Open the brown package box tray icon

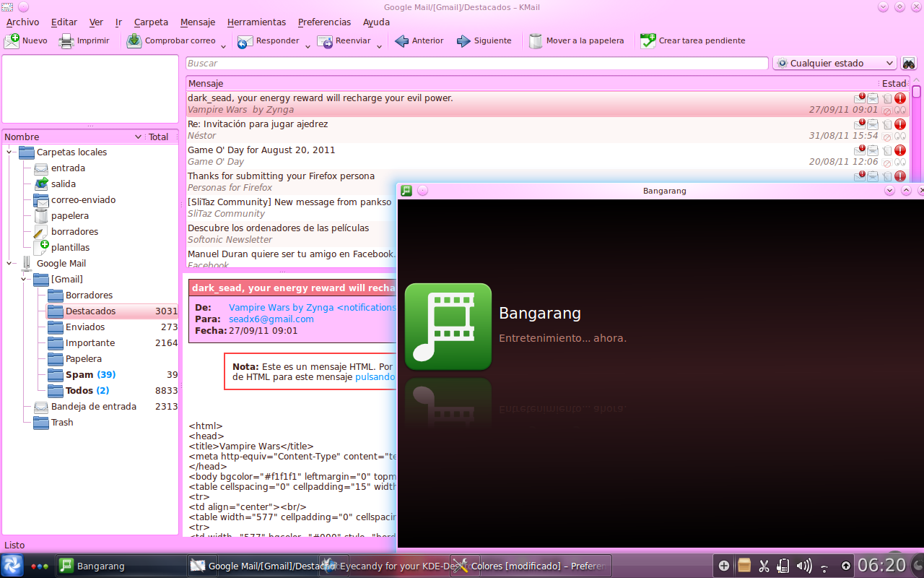click(x=744, y=566)
